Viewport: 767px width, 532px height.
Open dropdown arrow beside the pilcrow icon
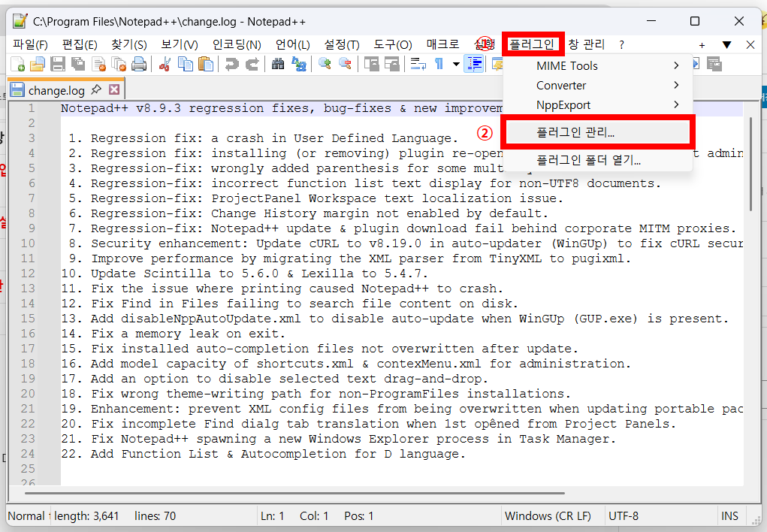coord(456,64)
